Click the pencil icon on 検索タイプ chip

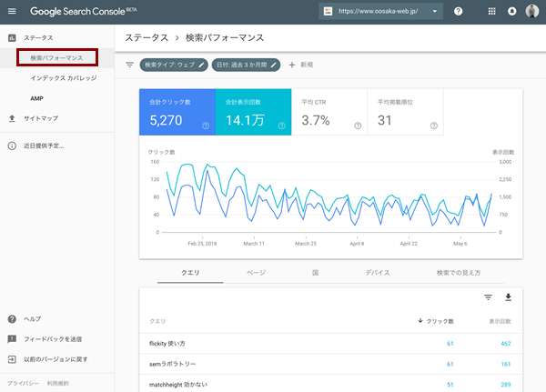coord(201,65)
